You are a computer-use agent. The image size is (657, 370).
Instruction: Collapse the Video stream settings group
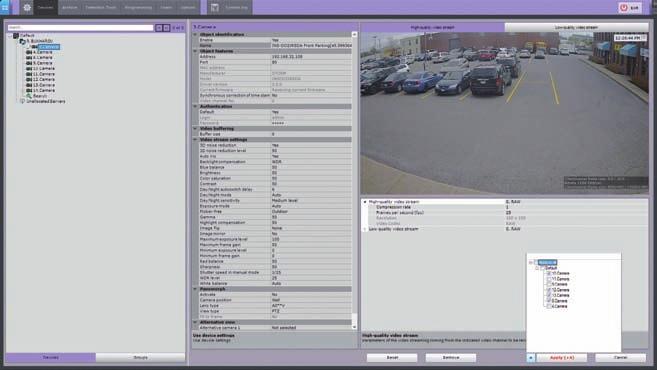195,140
